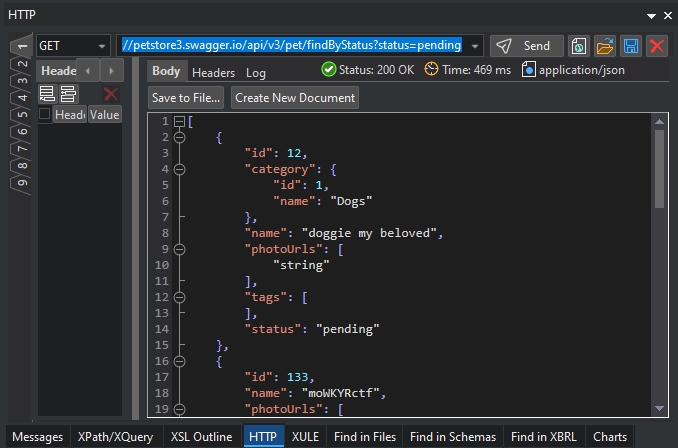Collapse the photoUrls array on line 9
Viewport: 678px width, 448px height.
point(179,249)
